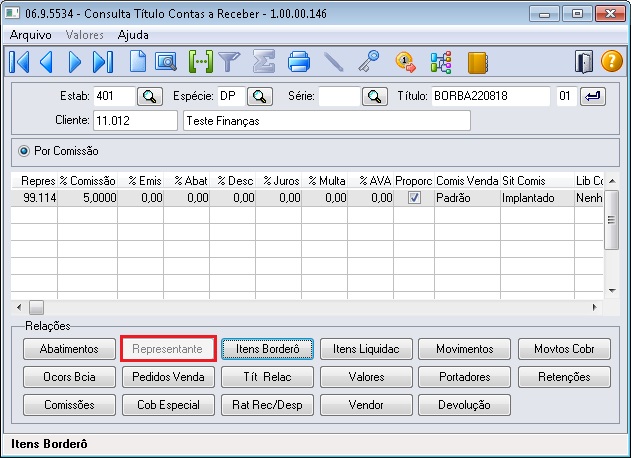Screen dimensions: 631x458
Task: Click the key icon in toolbar
Action: [x=369, y=62]
